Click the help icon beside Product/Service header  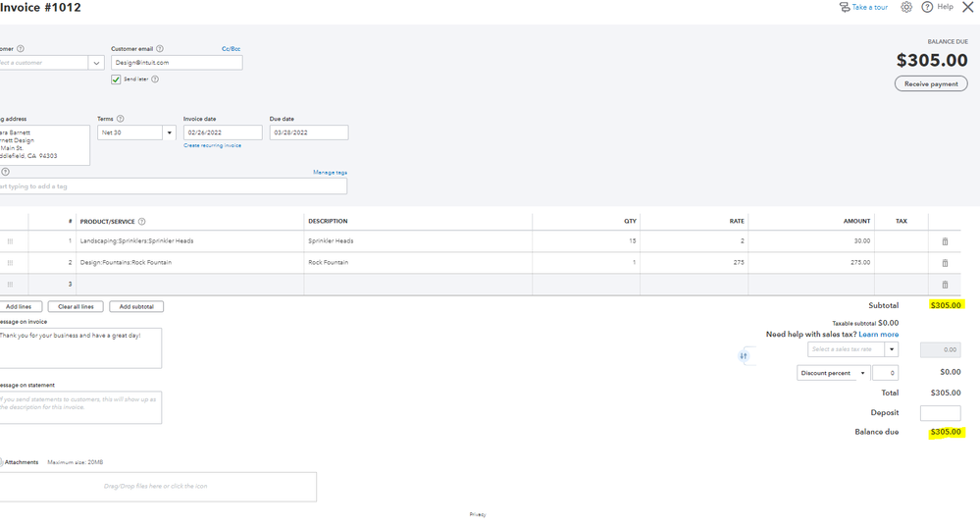142,222
